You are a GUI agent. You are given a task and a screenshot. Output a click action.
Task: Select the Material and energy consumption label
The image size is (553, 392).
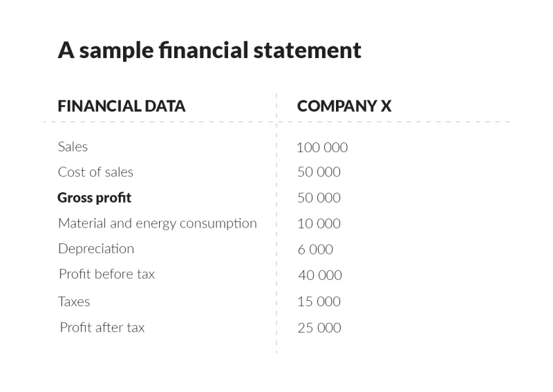pos(157,223)
